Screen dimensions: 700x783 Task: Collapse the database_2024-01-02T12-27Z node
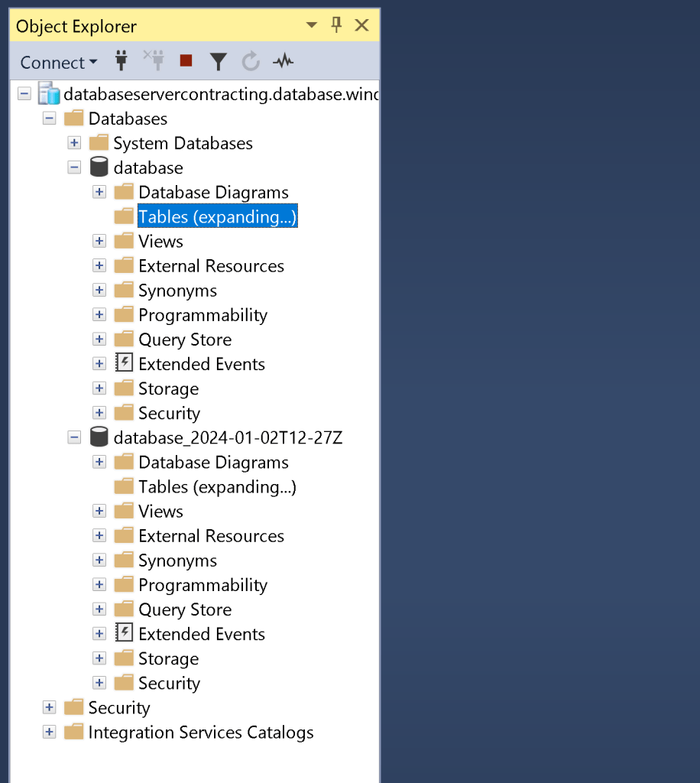tap(74, 437)
